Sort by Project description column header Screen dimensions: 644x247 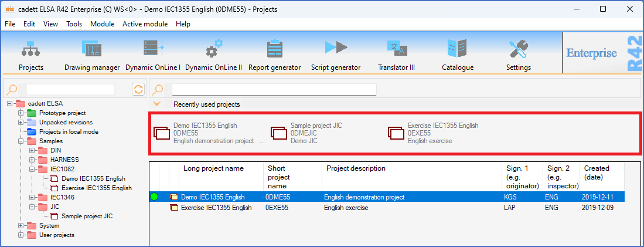coord(411,177)
